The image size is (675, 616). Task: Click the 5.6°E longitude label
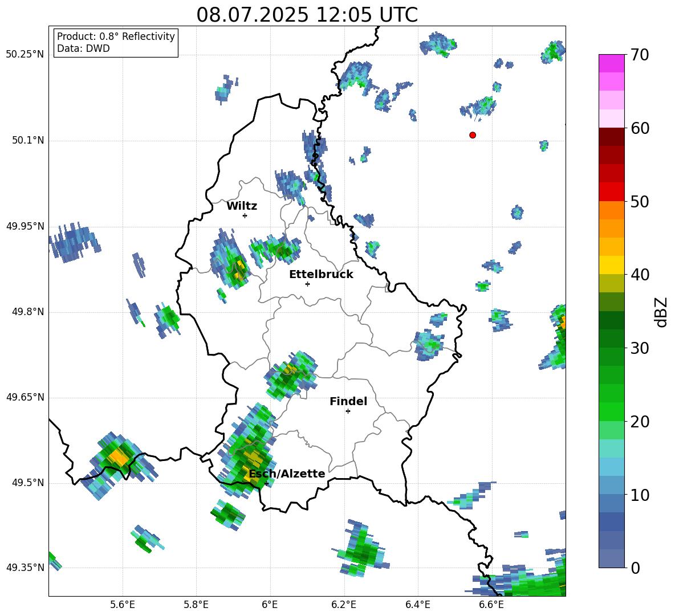(123, 605)
